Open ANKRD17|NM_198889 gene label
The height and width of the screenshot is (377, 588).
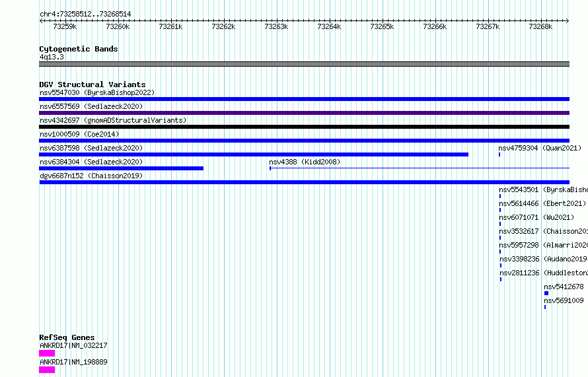point(73,362)
